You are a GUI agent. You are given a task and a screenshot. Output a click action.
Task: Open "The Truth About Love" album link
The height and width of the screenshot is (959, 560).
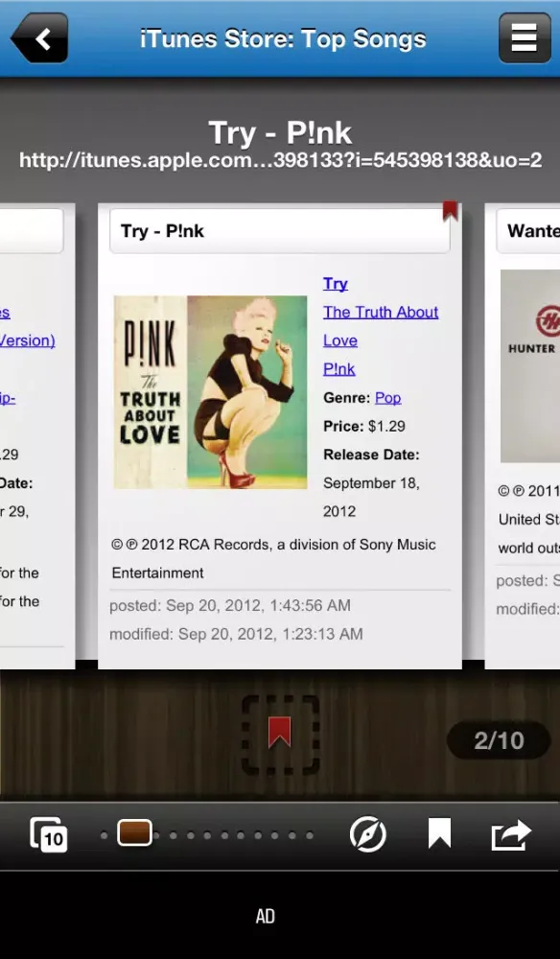click(x=381, y=326)
